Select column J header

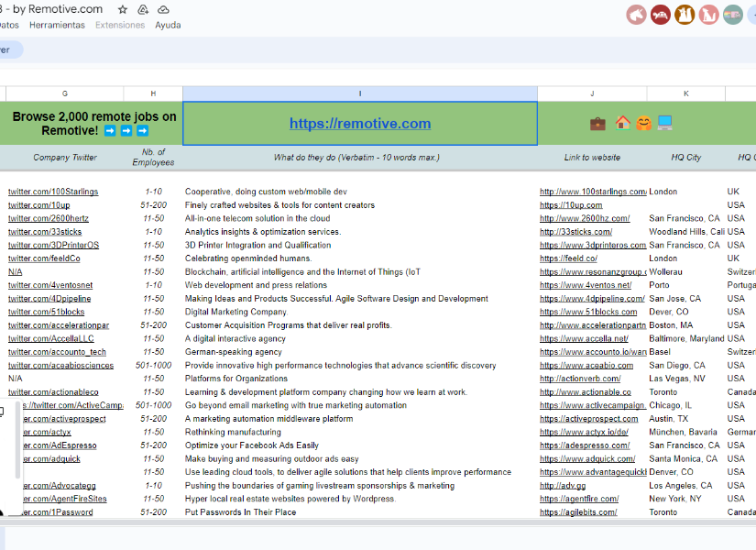pos(592,93)
